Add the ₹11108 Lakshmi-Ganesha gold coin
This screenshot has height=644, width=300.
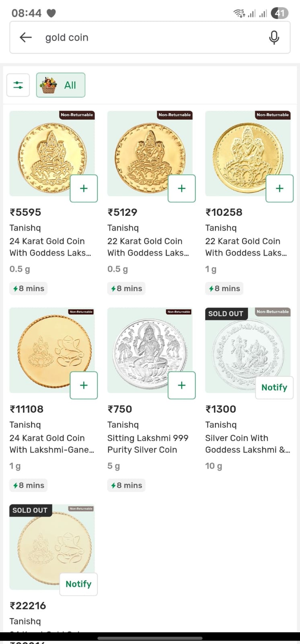tap(84, 385)
